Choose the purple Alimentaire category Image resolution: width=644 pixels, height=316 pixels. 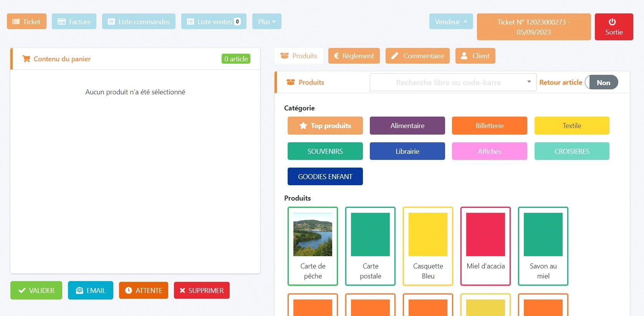[407, 126]
